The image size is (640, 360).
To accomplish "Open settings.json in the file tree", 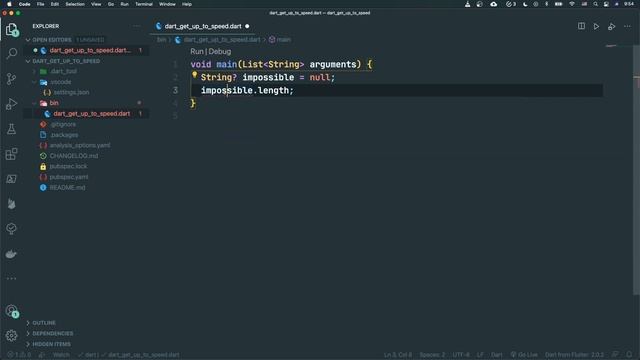I will click(71, 93).
